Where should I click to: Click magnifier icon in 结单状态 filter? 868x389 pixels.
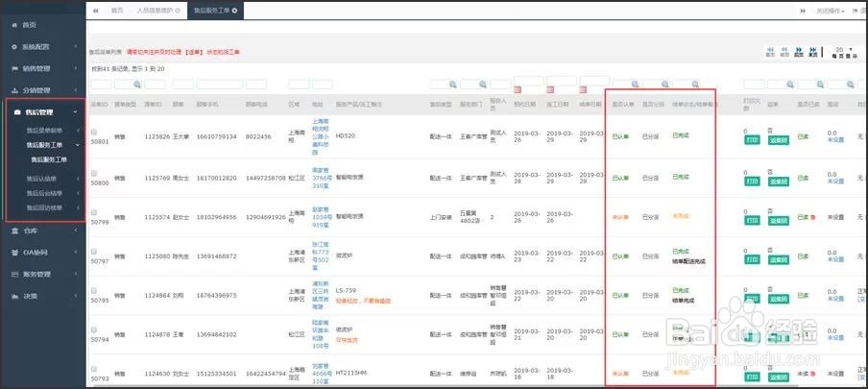[694, 85]
